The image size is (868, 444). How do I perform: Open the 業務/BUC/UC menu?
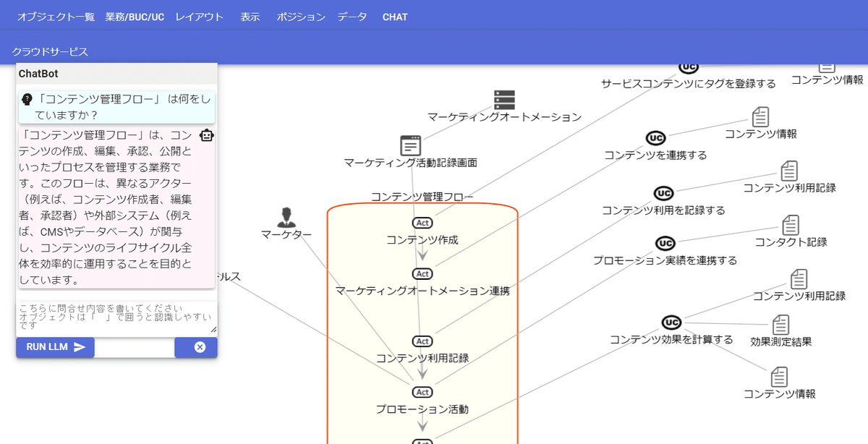click(135, 17)
